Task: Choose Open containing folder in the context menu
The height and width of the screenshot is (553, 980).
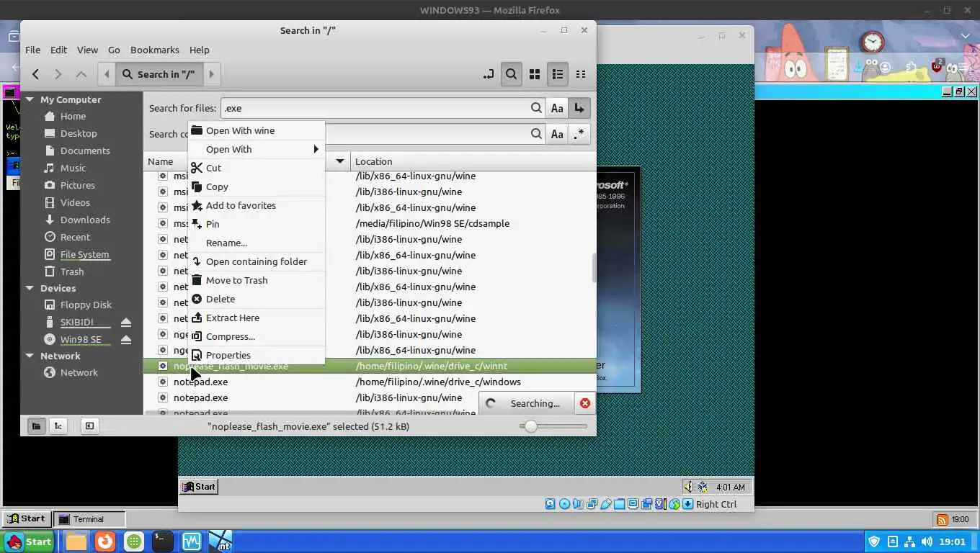Action: (x=257, y=261)
